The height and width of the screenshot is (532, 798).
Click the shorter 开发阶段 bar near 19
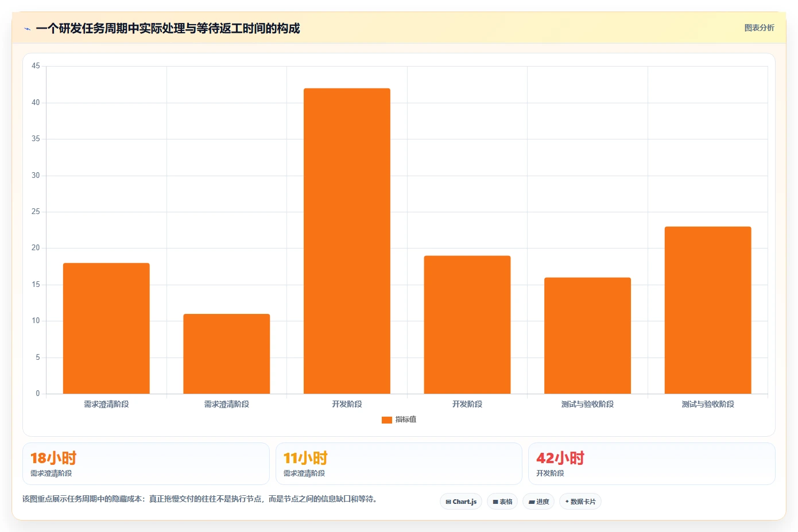click(x=467, y=325)
